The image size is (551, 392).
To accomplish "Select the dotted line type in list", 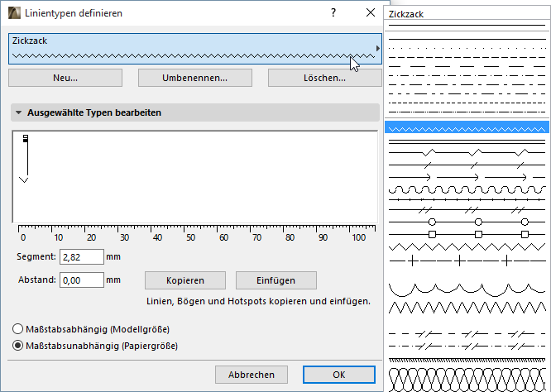I will pyautogui.click(x=467, y=48).
